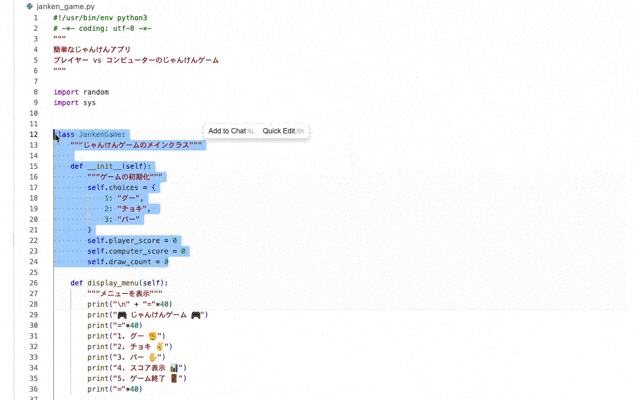Click the 'print("5. ゲーム終了' line

click(137, 378)
